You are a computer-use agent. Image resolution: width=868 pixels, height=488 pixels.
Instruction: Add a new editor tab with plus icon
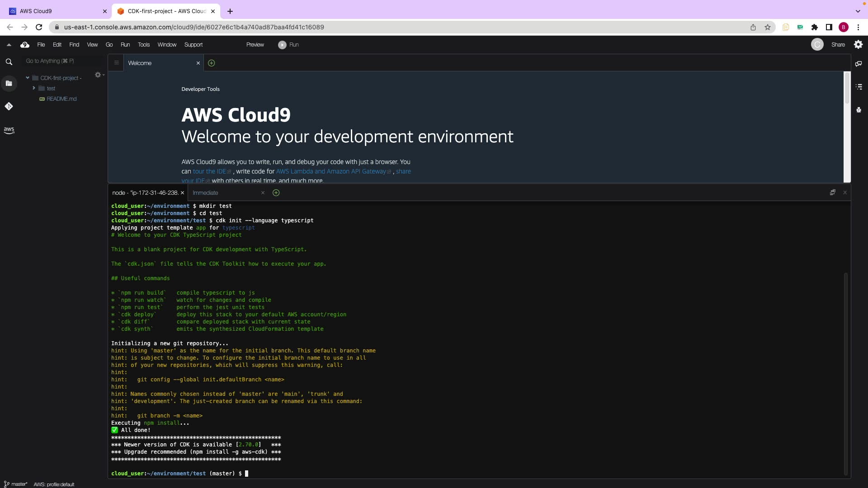[x=211, y=63]
